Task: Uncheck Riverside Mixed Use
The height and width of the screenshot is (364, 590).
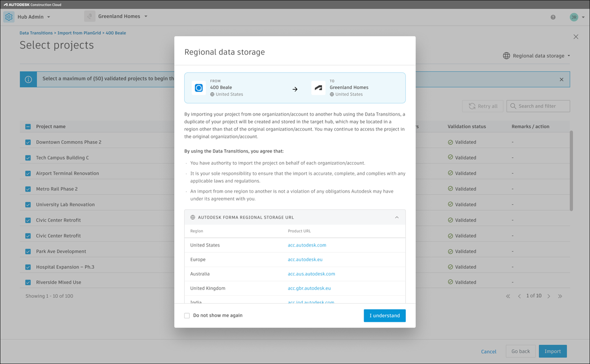Action: click(28, 282)
